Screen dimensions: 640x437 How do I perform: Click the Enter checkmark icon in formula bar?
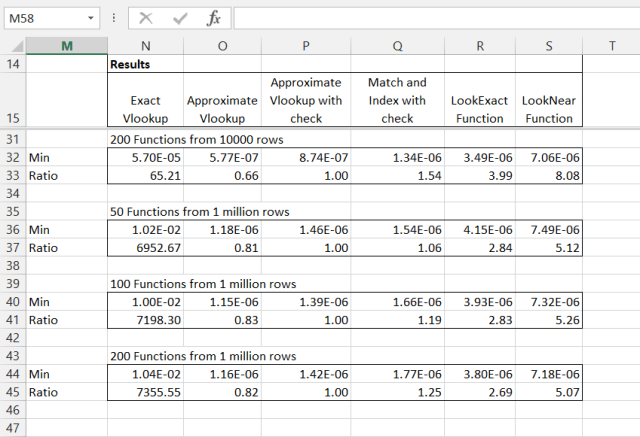coord(180,18)
